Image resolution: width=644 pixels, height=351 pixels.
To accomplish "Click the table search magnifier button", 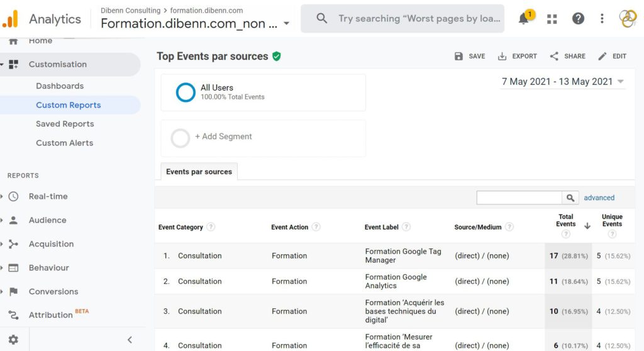I will tap(570, 198).
